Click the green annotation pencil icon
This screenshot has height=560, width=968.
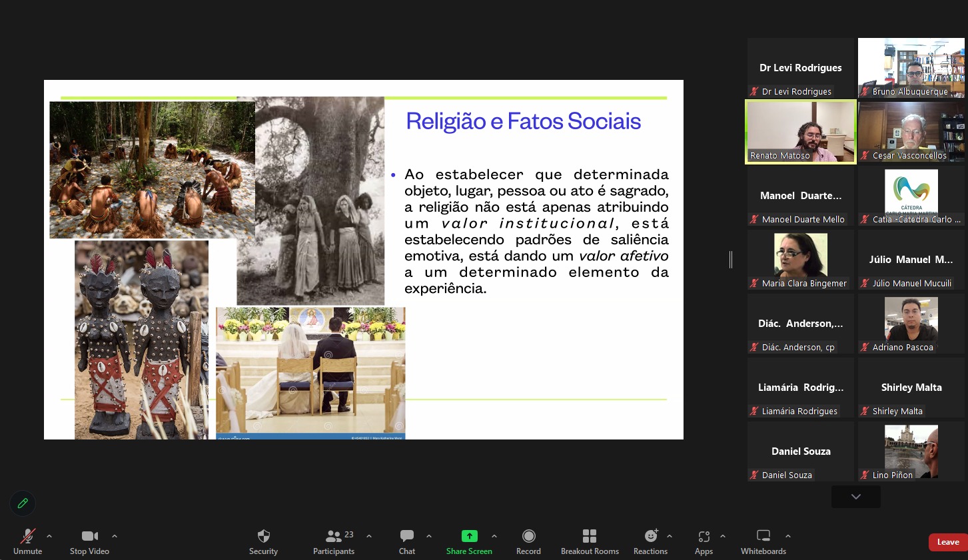[x=23, y=503]
